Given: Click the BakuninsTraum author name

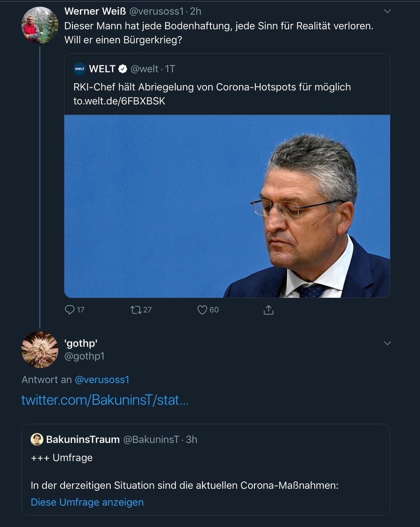Looking at the screenshot, I should [83, 439].
